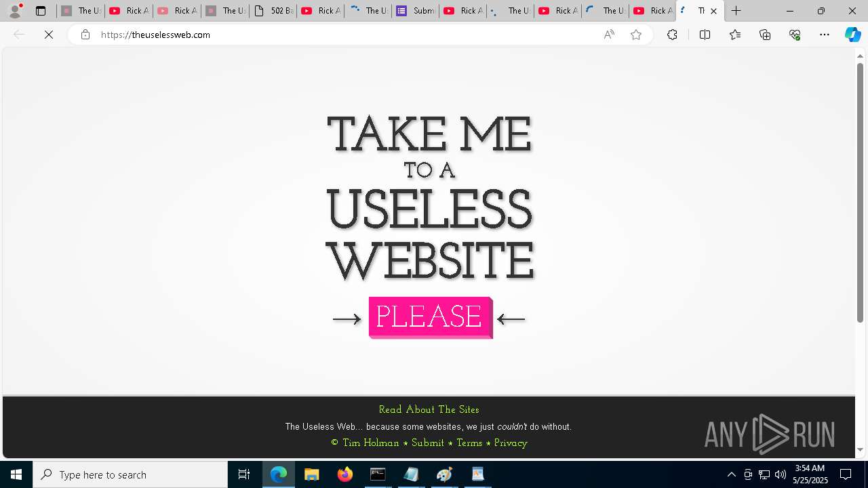Open the Extensions puzzle icon
Viewport: 868px width, 488px height.
click(x=672, y=35)
